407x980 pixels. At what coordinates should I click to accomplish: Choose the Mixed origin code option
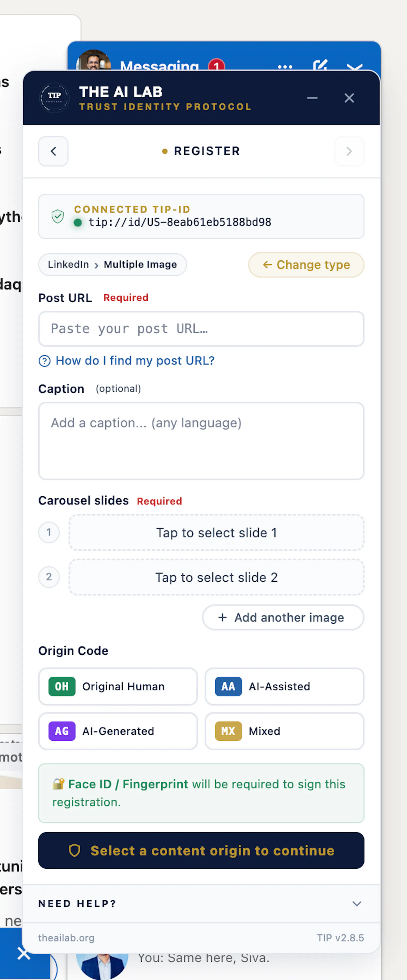click(284, 731)
